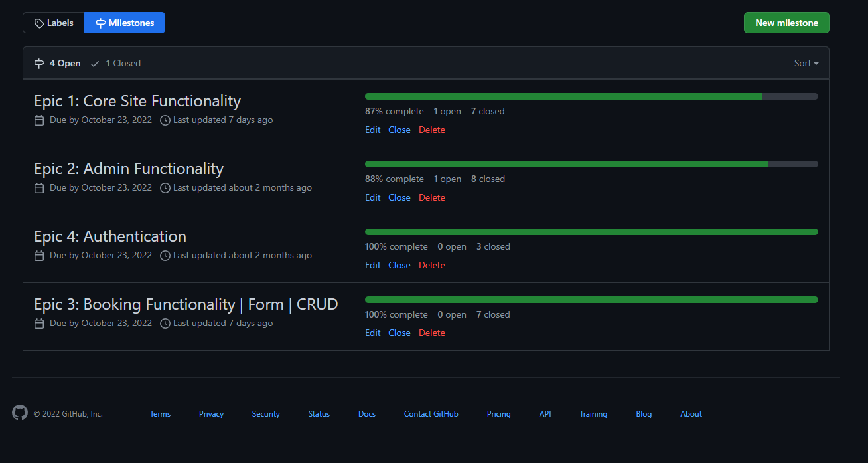Viewport: 868px width, 463px height.
Task: Click the Epic 4 progress bar
Action: pos(591,232)
